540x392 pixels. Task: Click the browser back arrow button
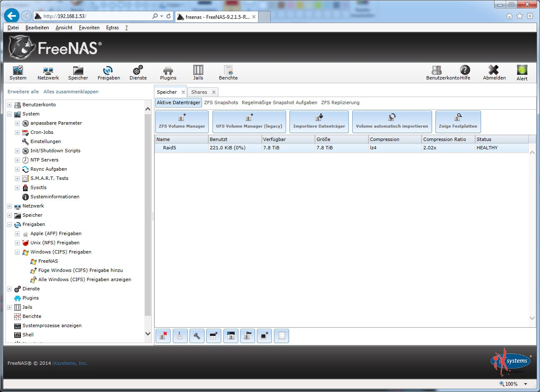[x=12, y=16]
